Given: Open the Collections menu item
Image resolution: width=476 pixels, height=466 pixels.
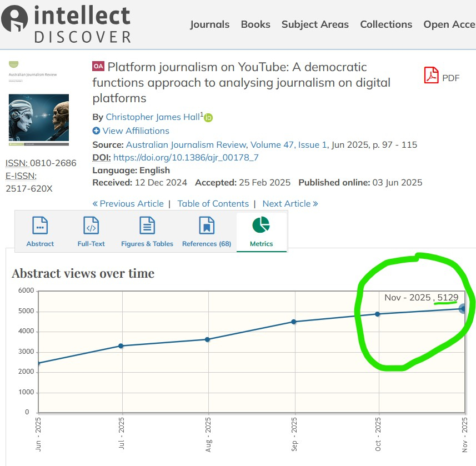Looking at the screenshot, I should [x=386, y=24].
